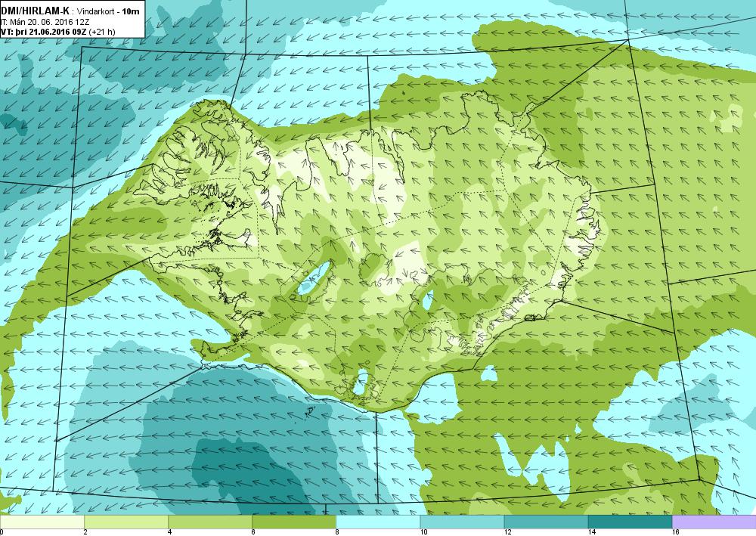
Task: Click the "(+21 h)" forecast offset text
Action: click(102, 32)
